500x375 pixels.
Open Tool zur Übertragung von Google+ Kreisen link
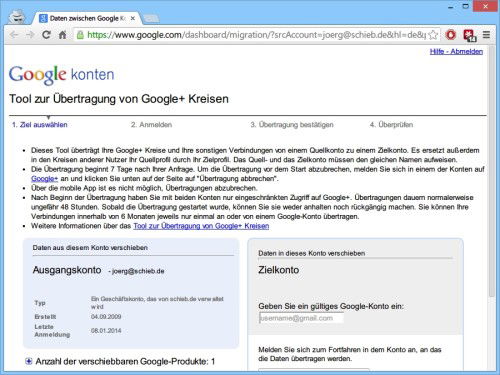click(201, 226)
